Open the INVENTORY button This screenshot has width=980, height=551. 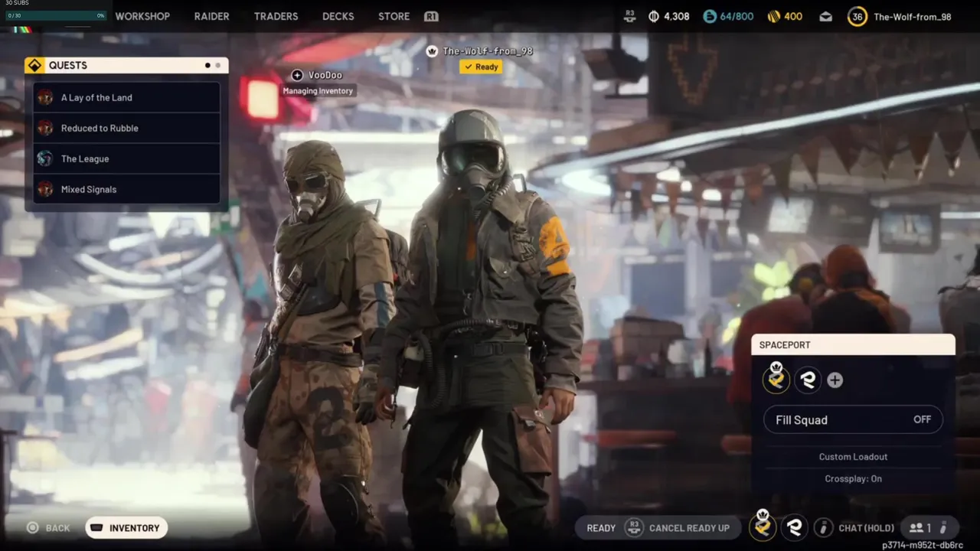(x=126, y=528)
